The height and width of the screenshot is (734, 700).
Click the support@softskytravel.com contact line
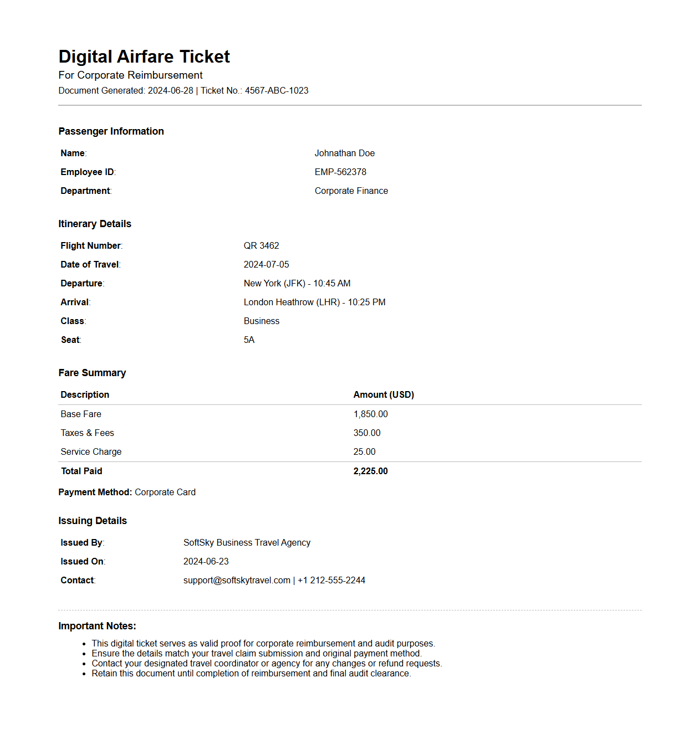(237, 581)
